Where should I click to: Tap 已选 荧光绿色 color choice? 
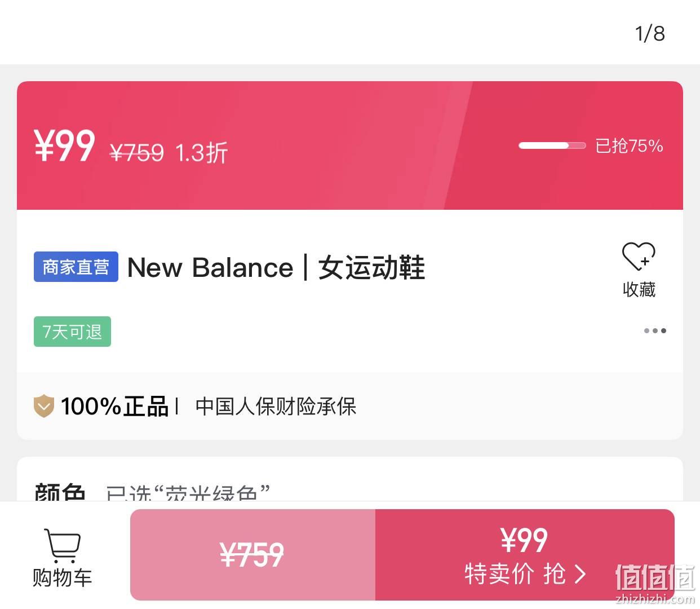[x=188, y=492]
